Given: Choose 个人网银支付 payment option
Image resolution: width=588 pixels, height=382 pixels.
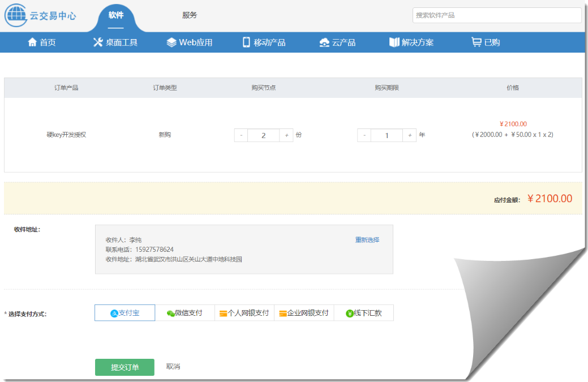Looking at the screenshot, I should [244, 312].
